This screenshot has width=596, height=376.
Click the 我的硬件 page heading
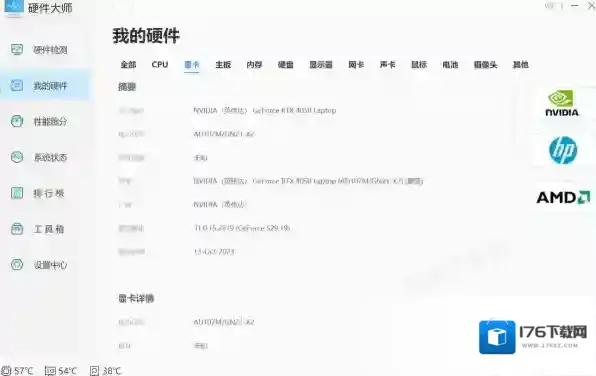coord(146,36)
